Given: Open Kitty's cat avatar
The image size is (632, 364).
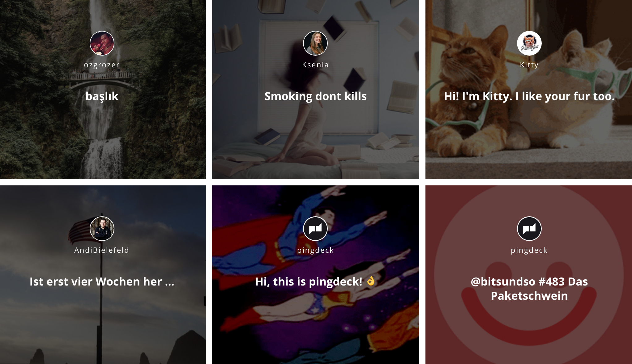Looking at the screenshot, I should click(529, 43).
